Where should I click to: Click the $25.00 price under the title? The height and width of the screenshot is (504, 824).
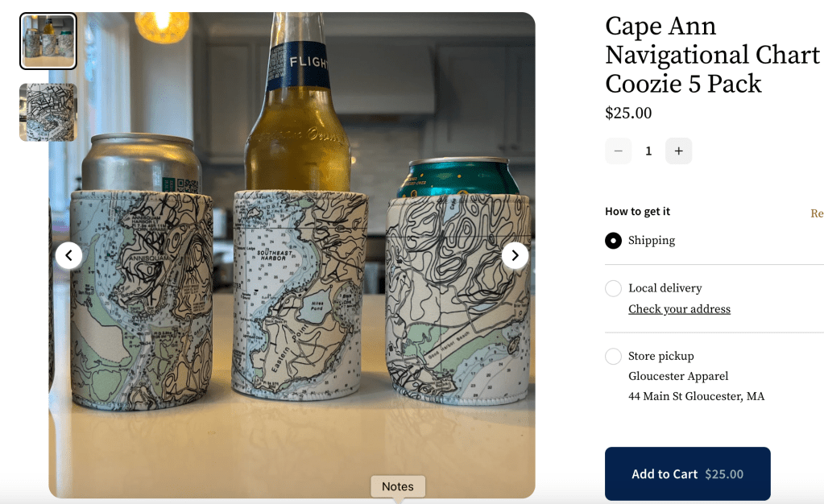(x=628, y=113)
